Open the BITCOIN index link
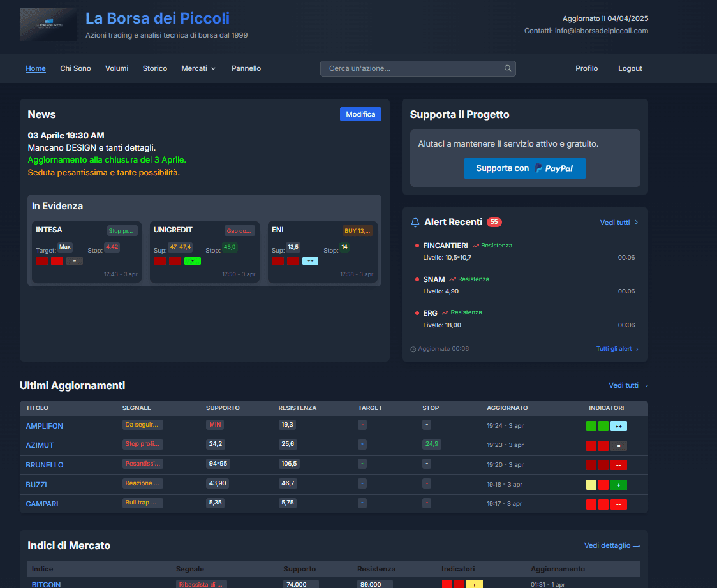 pyautogui.click(x=46, y=584)
